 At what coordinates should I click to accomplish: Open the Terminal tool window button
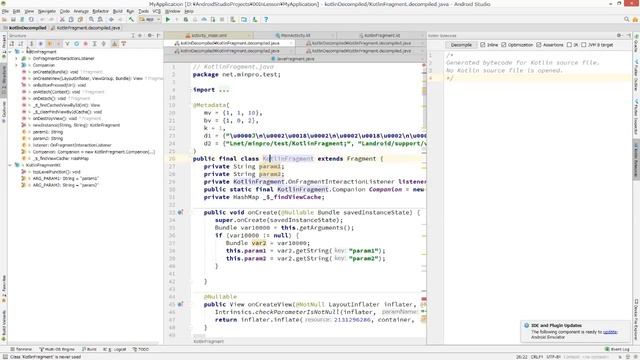[x=21, y=349]
